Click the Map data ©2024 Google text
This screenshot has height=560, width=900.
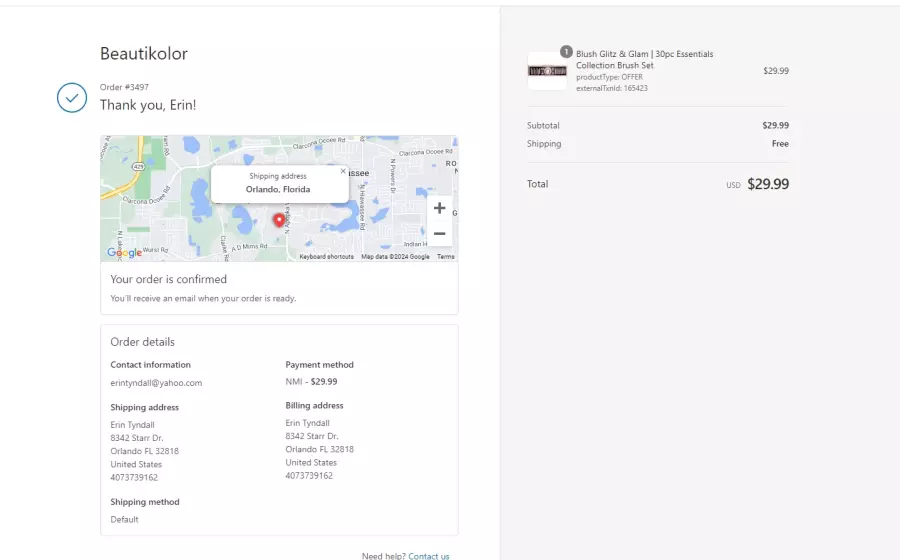click(x=395, y=256)
